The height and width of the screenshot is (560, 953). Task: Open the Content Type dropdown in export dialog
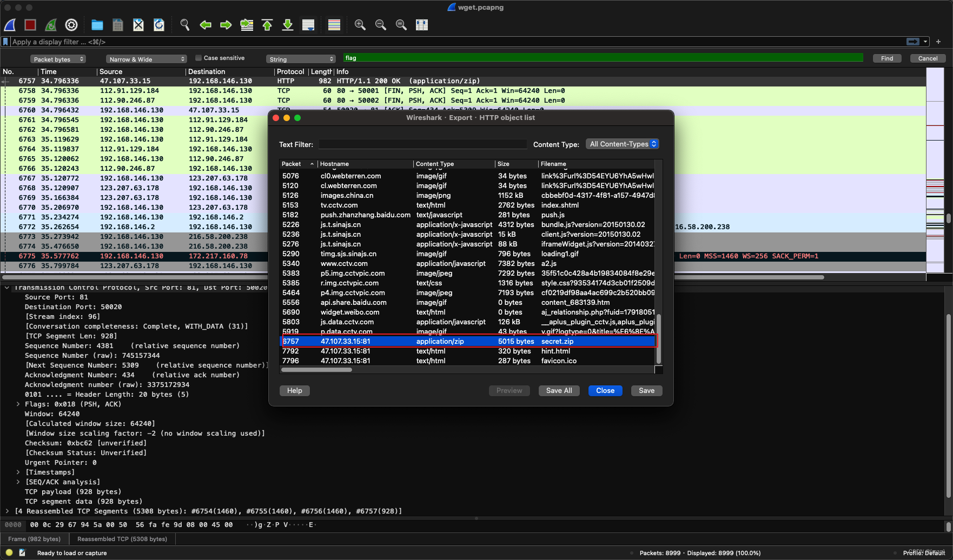point(622,144)
